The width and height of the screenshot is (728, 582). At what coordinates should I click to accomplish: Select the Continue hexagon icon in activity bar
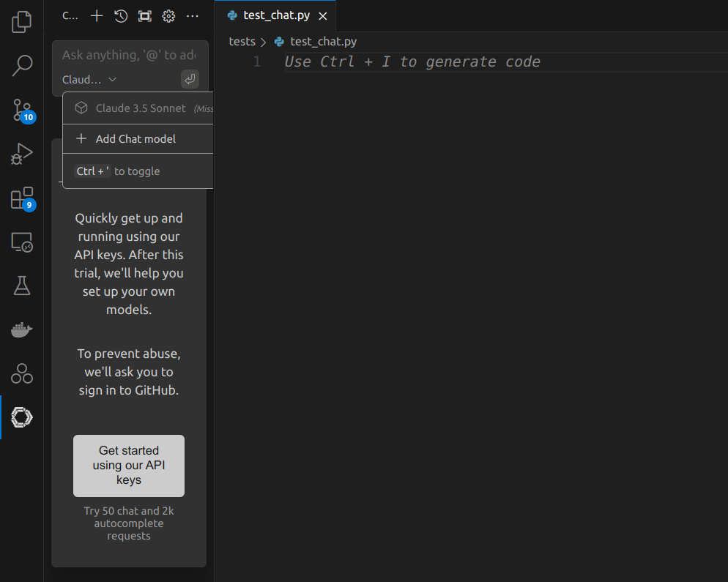click(21, 417)
